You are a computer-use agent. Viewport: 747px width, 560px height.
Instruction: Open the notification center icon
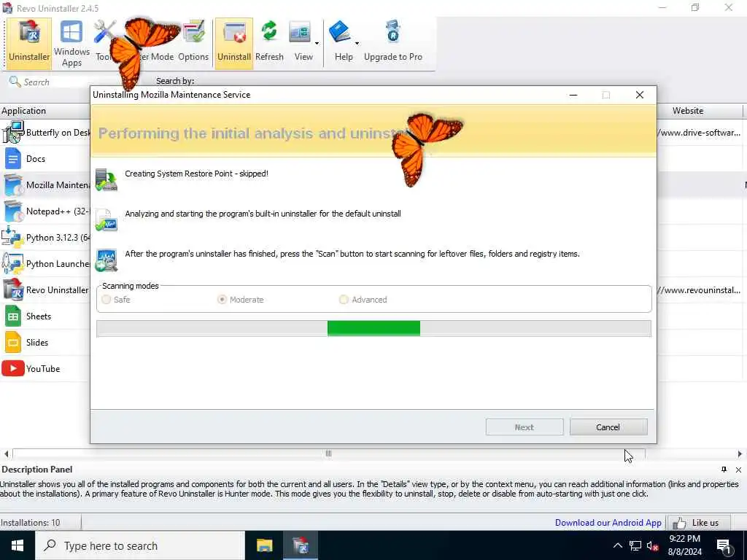(x=724, y=546)
